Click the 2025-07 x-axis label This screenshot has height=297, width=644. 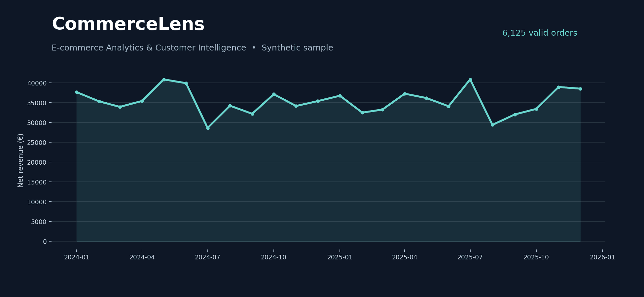pos(470,257)
